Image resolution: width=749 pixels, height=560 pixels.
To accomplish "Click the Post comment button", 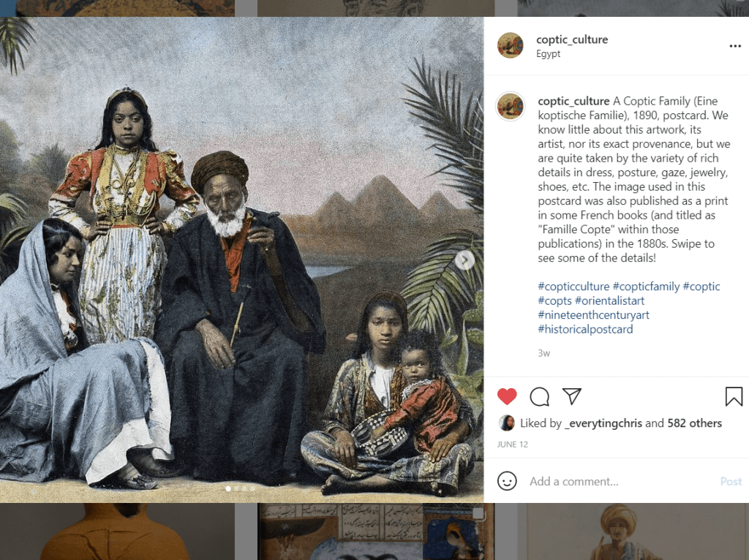I will tap(731, 481).
